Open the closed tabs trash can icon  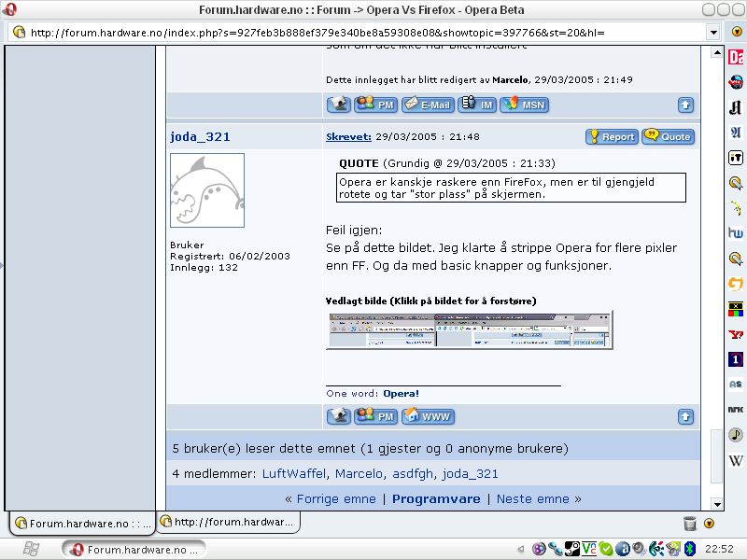689,524
